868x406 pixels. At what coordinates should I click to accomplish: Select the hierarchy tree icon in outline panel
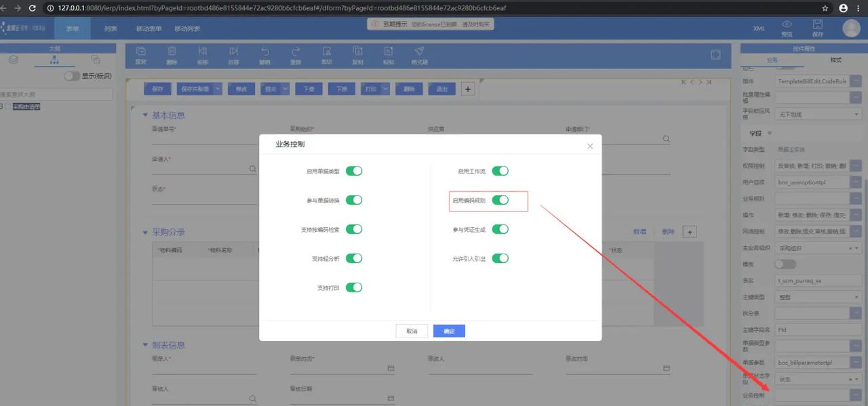(x=54, y=60)
